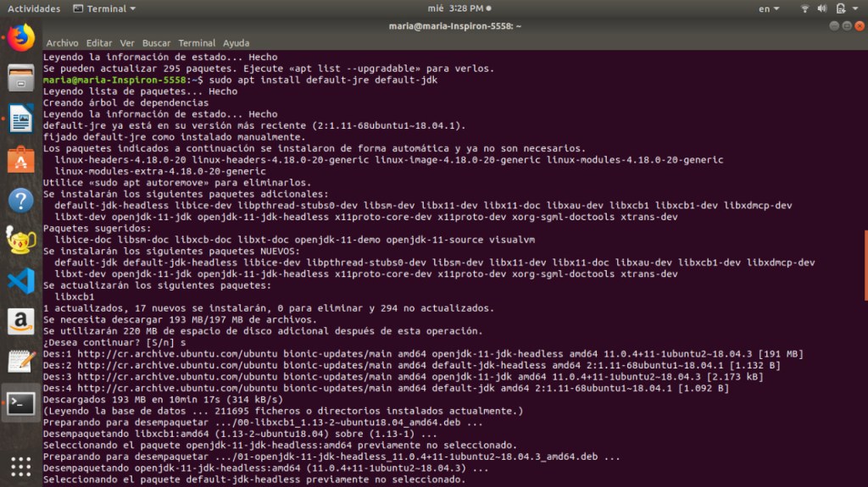Click the volume speaker icon
The width and height of the screenshot is (868, 487).
click(x=821, y=8)
